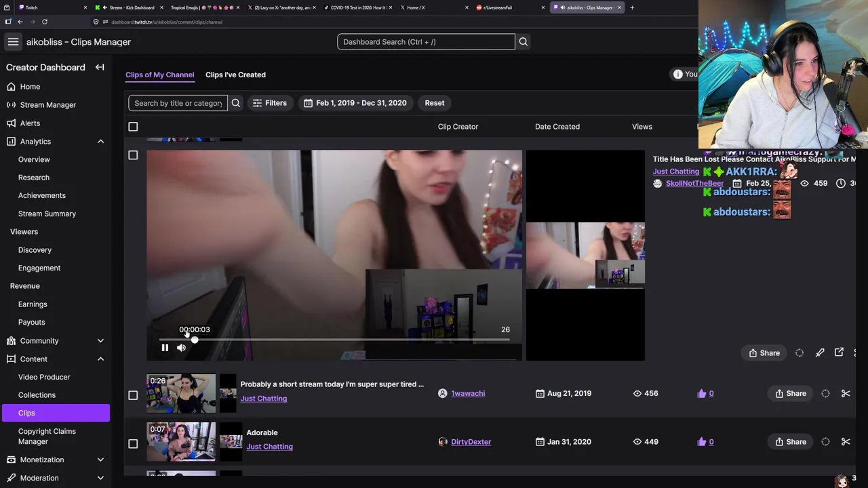The height and width of the screenshot is (488, 868).
Task: Toggle the select-all clips checkbox
Action: coord(133,127)
